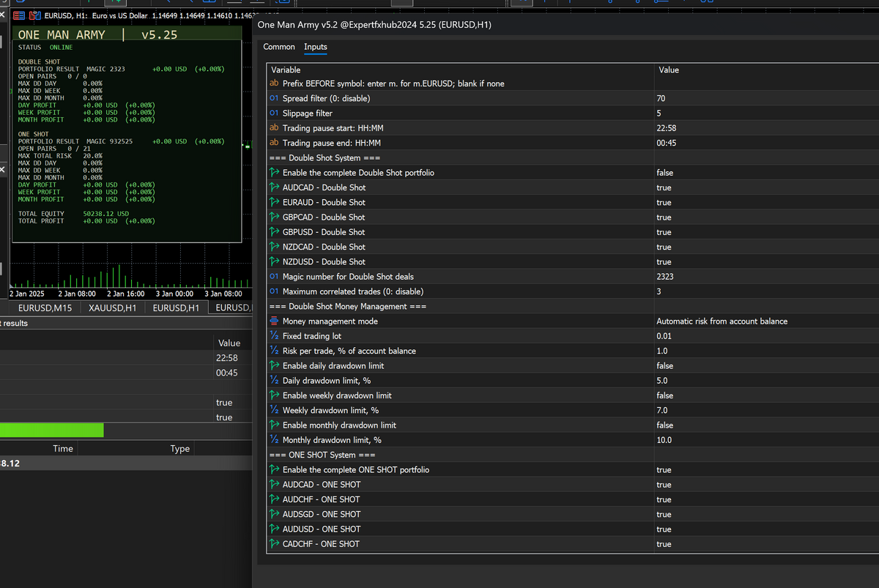Click the integer icon beside Magic number

274,277
